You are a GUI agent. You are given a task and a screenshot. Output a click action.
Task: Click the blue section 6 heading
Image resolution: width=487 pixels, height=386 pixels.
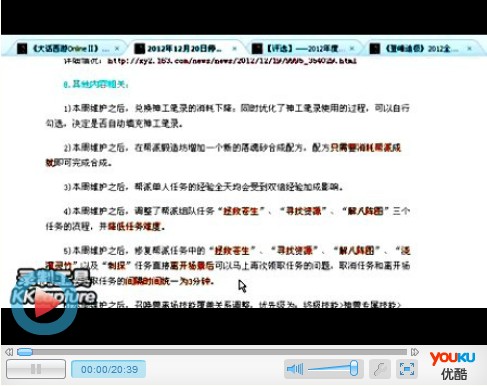[95, 84]
